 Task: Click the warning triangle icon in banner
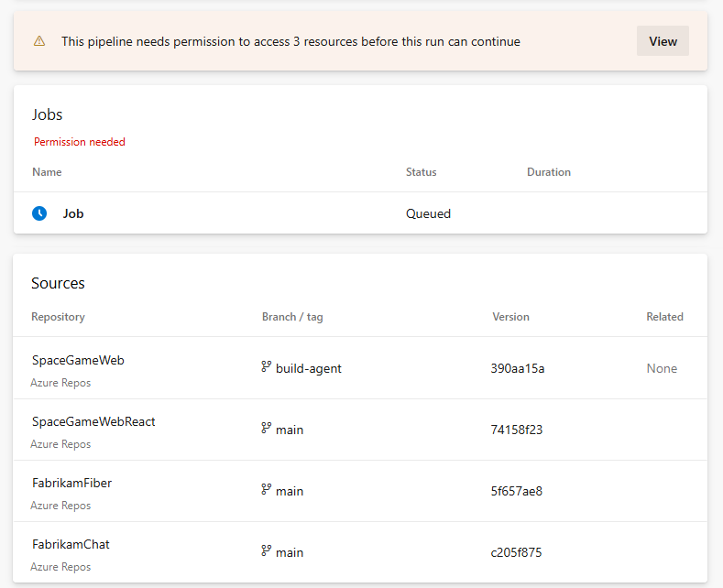pos(39,41)
